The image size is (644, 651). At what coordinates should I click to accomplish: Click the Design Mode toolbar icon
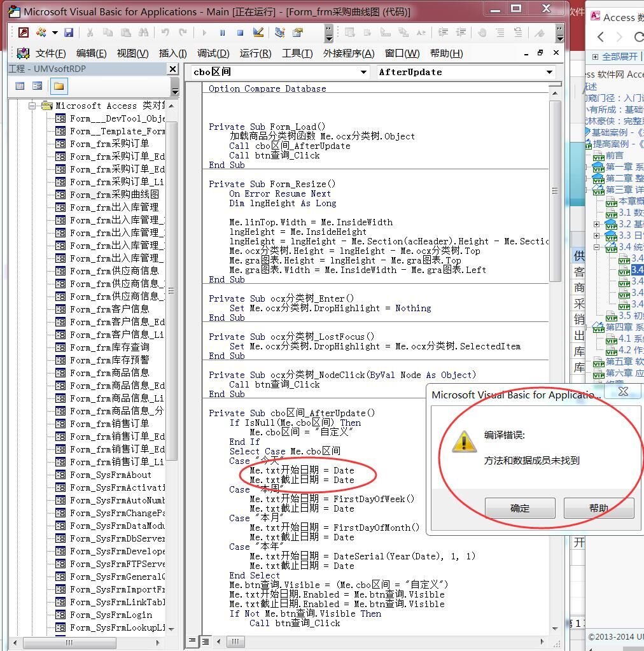(258, 32)
